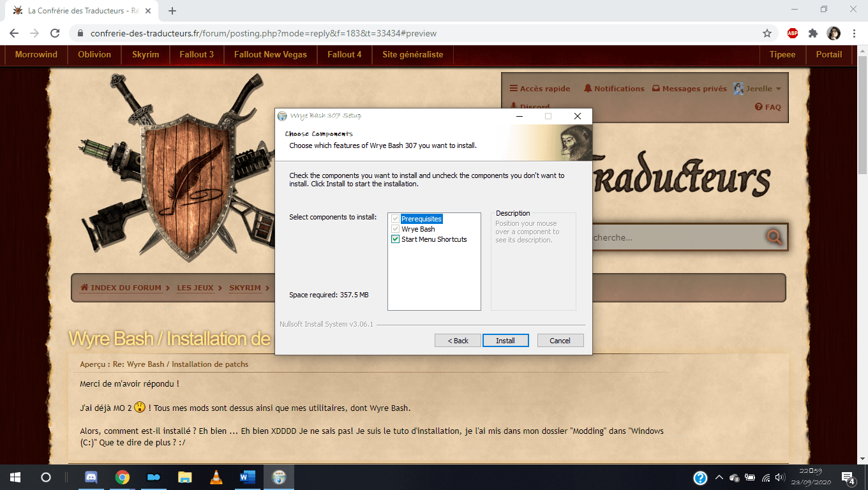Open the Fallout 4 site tab
The width and height of the screenshot is (868, 490).
click(345, 55)
